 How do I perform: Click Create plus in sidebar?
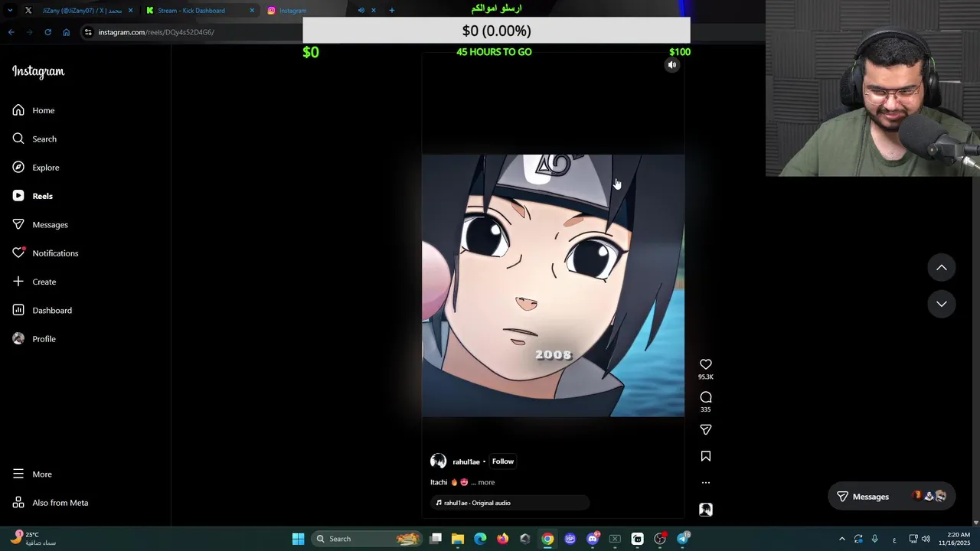point(34,282)
